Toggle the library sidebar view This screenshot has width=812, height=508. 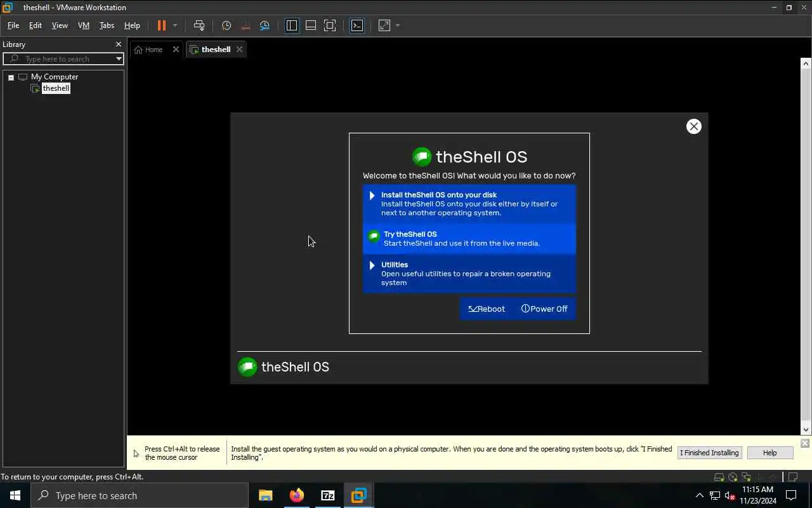[x=292, y=25]
